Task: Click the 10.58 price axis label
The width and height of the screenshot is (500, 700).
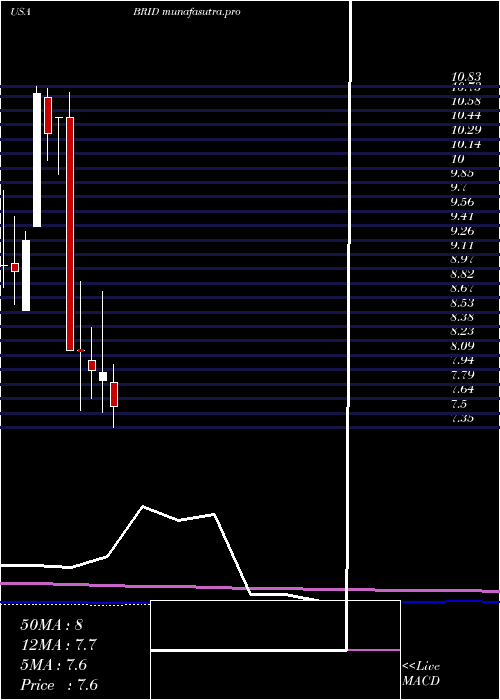Action: (x=466, y=101)
